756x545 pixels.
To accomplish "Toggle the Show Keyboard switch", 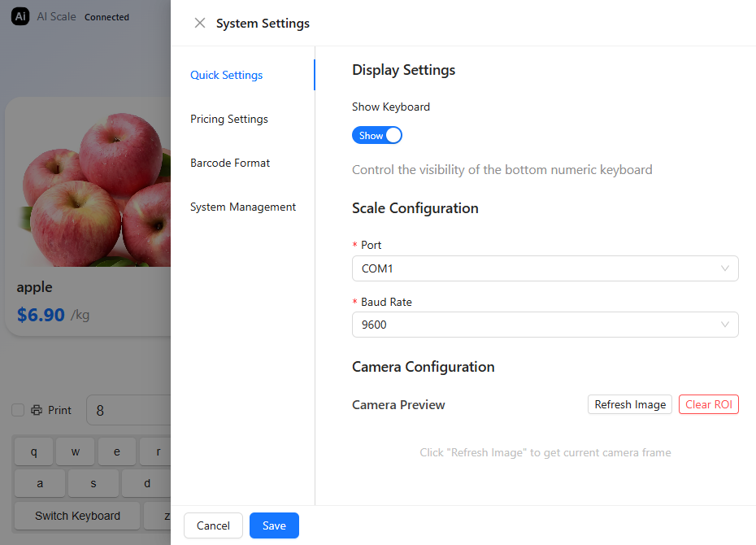I will (x=377, y=136).
